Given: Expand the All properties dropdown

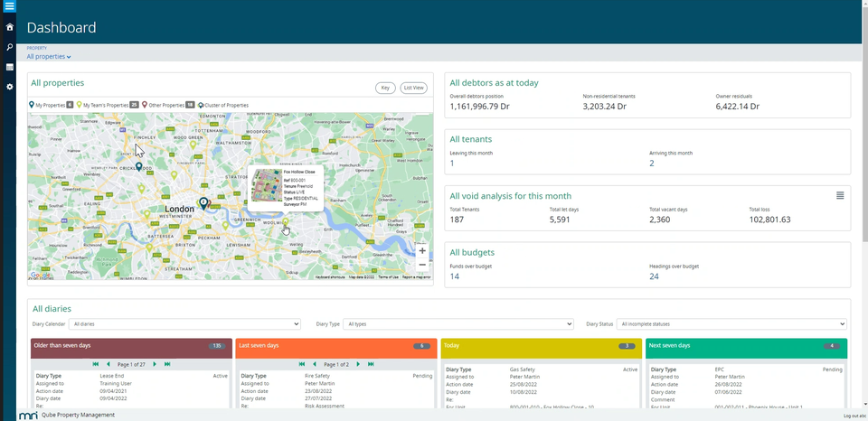Looking at the screenshot, I should coord(49,56).
